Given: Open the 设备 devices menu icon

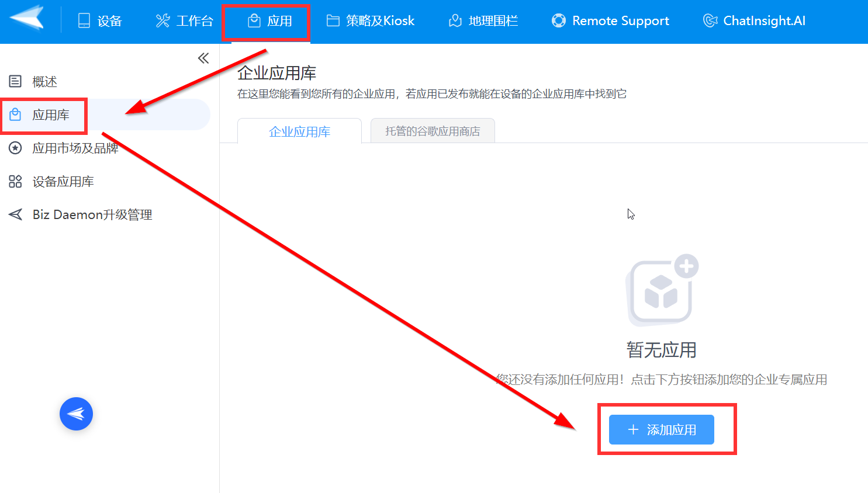Looking at the screenshot, I should [84, 21].
